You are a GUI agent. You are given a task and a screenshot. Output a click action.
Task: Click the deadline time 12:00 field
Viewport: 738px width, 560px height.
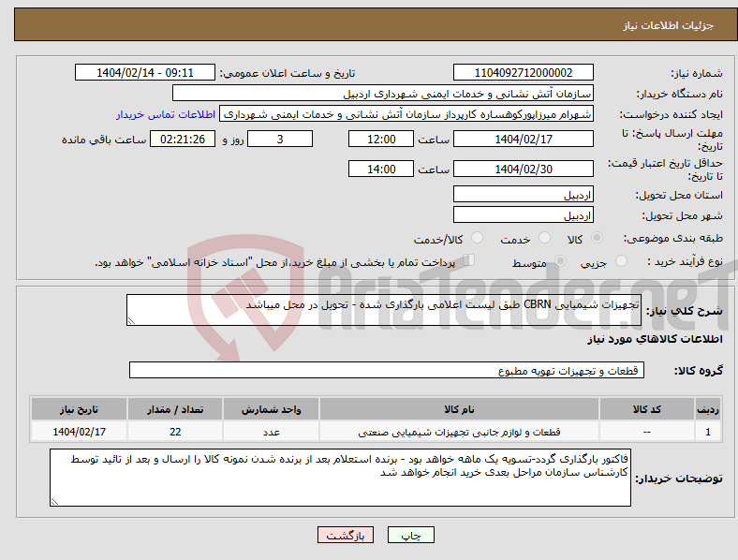381,139
